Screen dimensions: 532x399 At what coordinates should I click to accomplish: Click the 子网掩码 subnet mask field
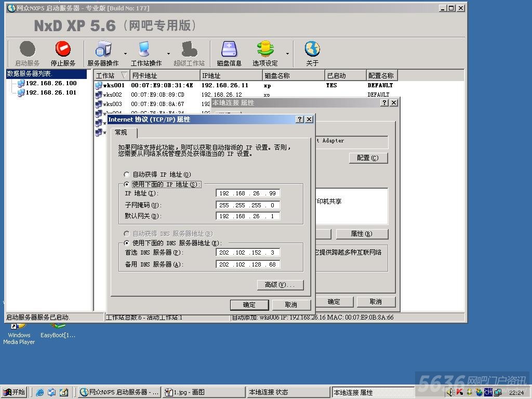248,205
